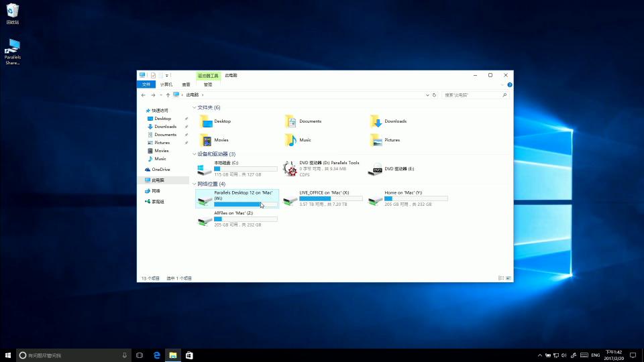Click the Microsoft Edge taskbar icon
Screen dimensions: 644x362
156,355
